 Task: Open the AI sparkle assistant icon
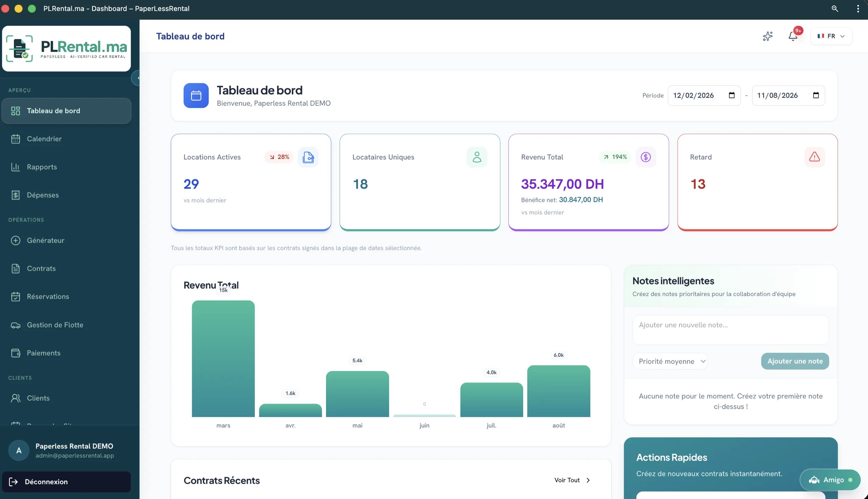[768, 36]
